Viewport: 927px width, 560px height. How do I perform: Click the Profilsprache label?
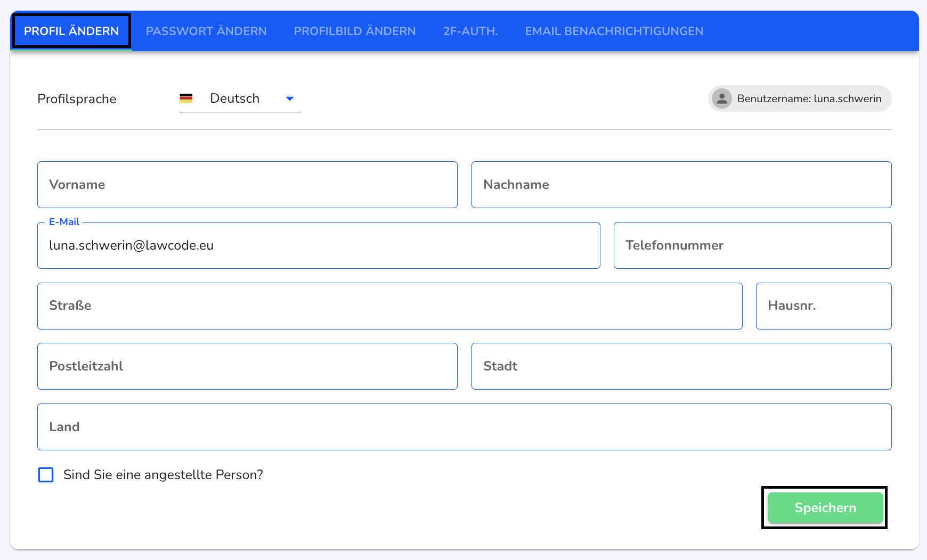click(x=77, y=99)
